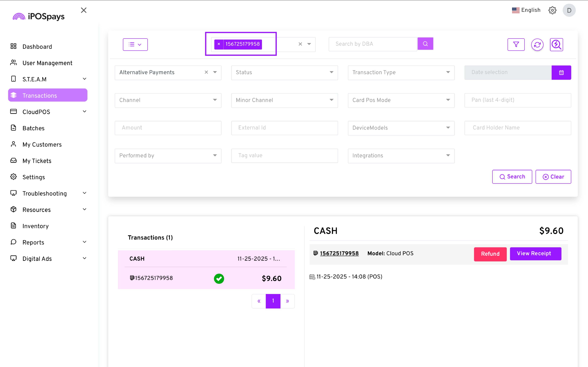Image resolution: width=588 pixels, height=367 pixels.
Task: Open the settings gear in header
Action: click(x=552, y=10)
